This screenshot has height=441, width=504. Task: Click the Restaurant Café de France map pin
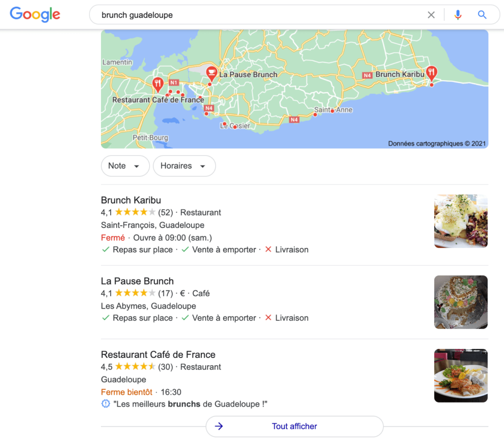pos(158,84)
